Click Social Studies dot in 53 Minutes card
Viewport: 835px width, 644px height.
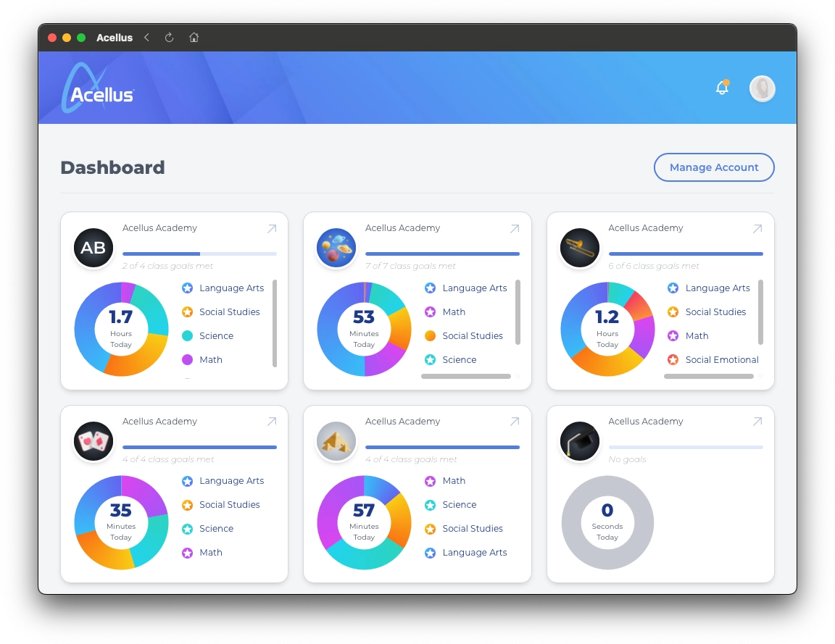point(431,336)
